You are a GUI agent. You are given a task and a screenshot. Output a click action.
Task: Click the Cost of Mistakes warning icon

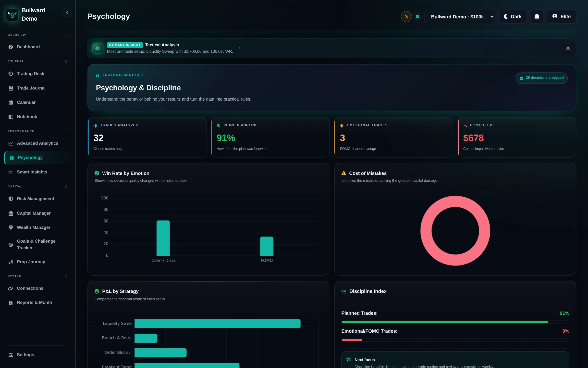tap(344, 173)
